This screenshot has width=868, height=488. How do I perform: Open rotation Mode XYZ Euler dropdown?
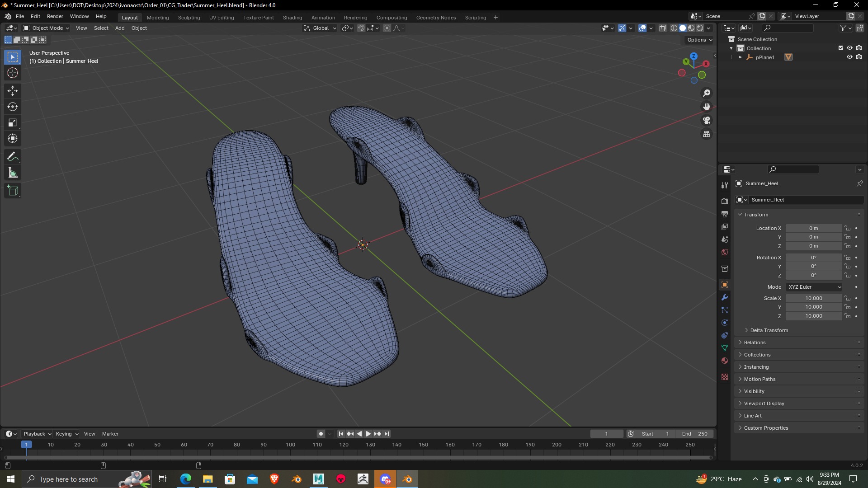pos(814,287)
